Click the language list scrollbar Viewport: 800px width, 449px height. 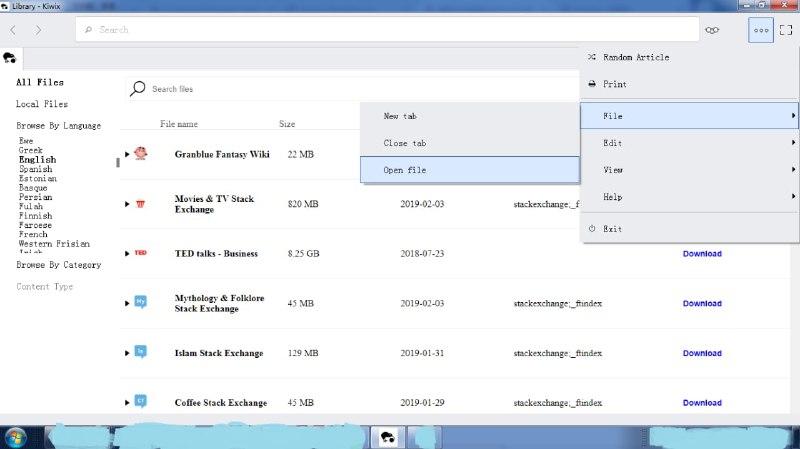pos(118,162)
